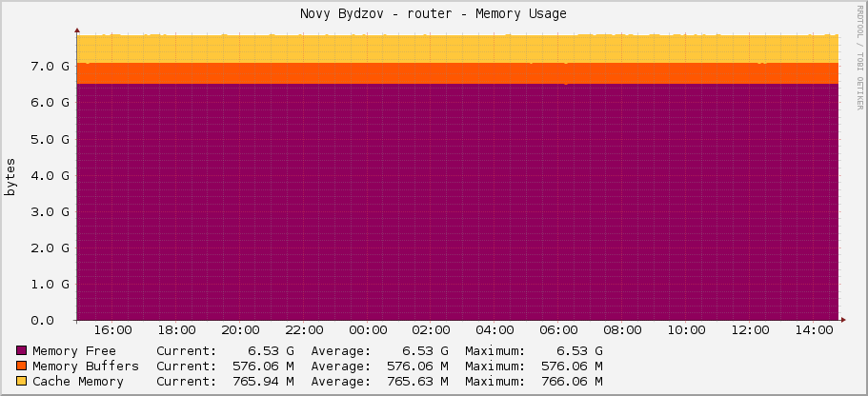868x396 pixels.
Task: Click the '5.0 G' y-axis label
Action: (x=50, y=139)
